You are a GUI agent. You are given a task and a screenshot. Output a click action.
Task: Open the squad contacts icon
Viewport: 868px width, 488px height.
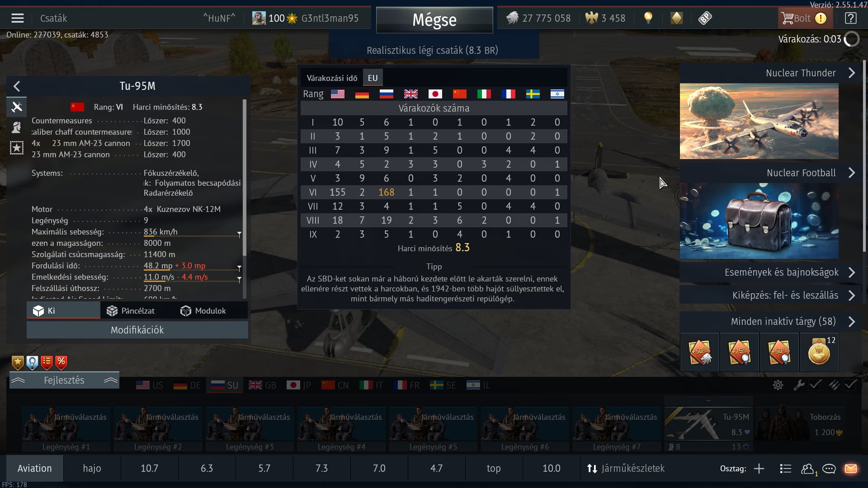coord(807,469)
